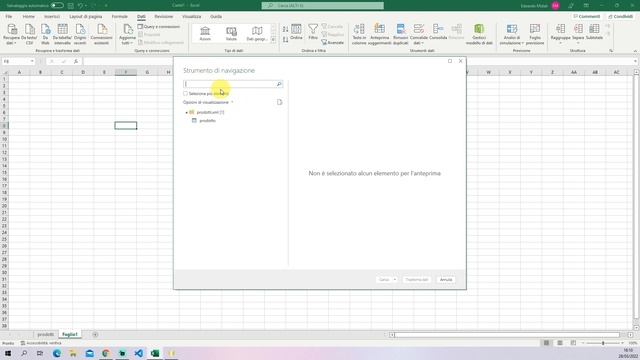This screenshot has height=360, width=640.
Task: Open Origini recenti
Action: click(80, 34)
